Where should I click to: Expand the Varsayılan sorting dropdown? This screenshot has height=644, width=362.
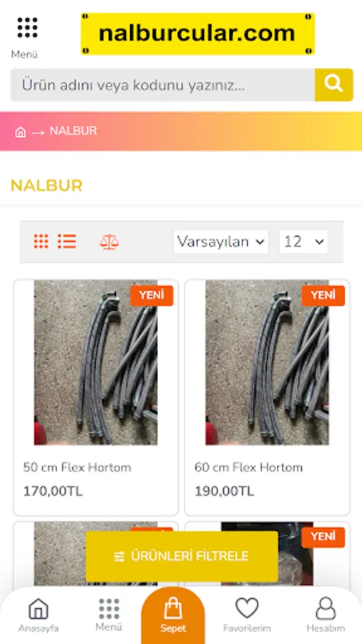221,242
